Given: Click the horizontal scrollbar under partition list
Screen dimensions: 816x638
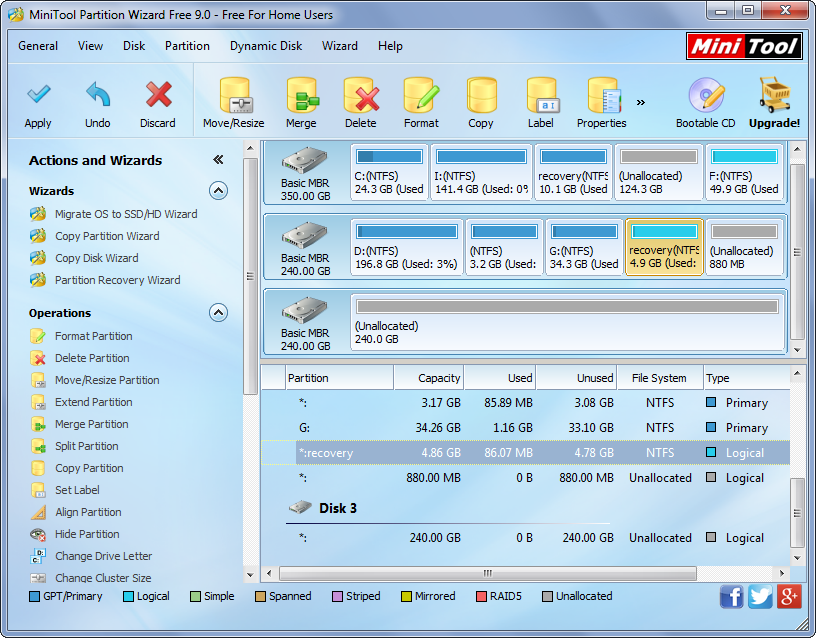Looking at the screenshot, I should tap(488, 573).
